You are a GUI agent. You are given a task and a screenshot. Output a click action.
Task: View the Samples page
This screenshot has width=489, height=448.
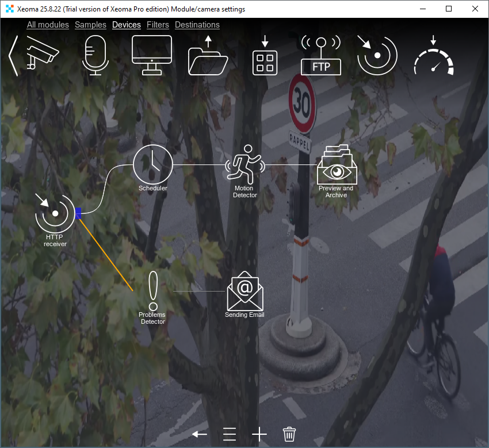pos(90,25)
